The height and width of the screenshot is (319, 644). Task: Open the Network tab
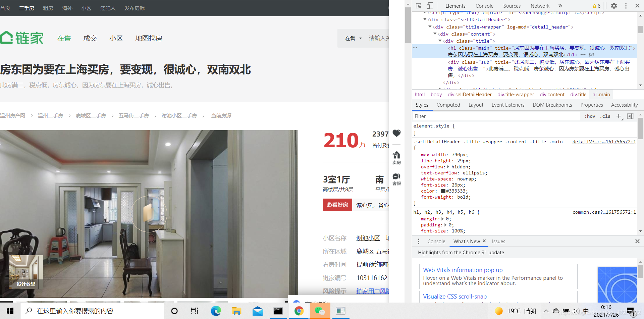pyautogui.click(x=540, y=6)
